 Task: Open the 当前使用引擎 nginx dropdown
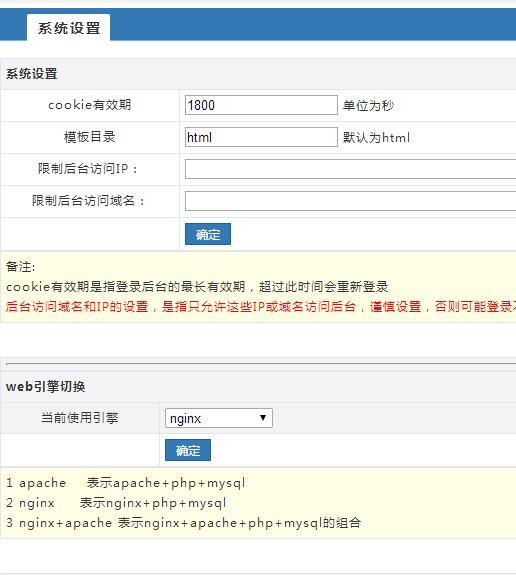pyautogui.click(x=219, y=418)
